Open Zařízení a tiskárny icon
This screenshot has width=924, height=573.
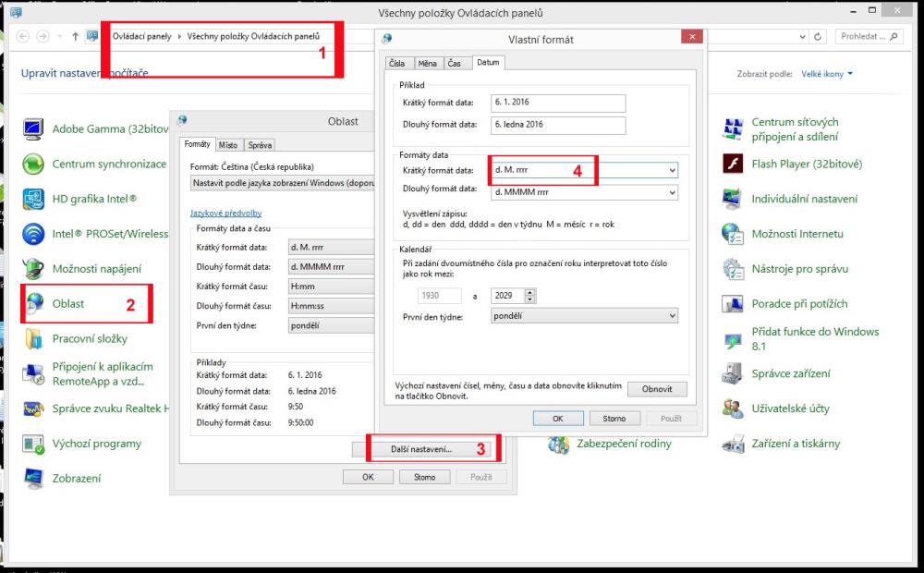pyautogui.click(x=733, y=444)
